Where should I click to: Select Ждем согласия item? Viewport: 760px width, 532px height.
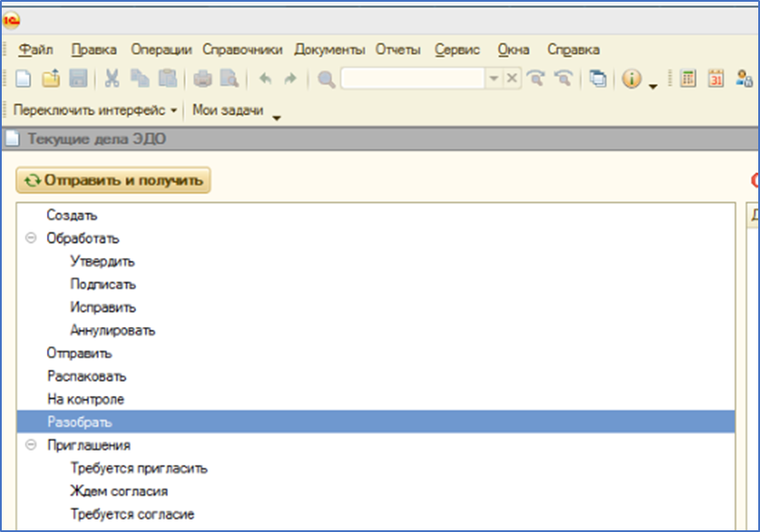click(118, 491)
